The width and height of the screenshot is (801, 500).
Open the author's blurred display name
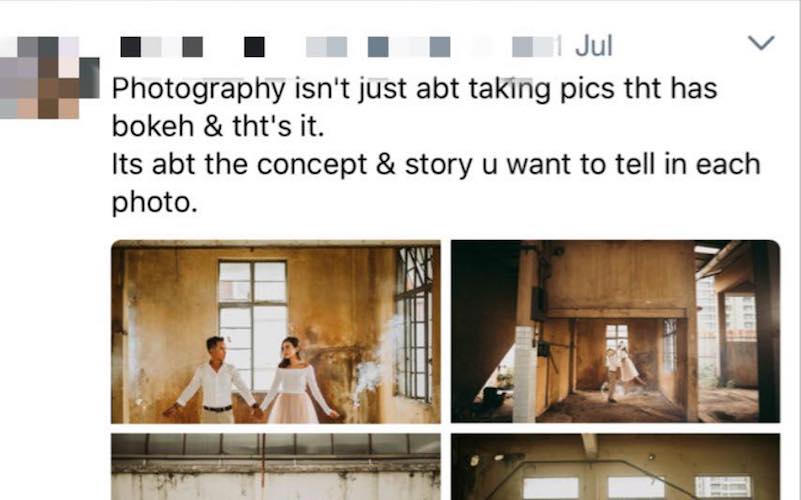193,47
